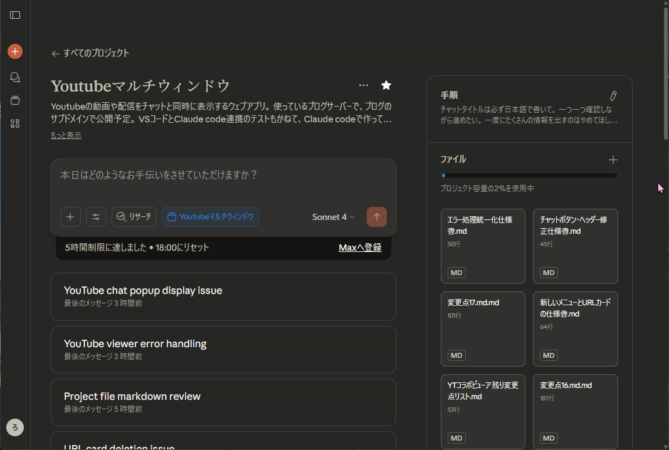Open the projects icon in sidebar
The width and height of the screenshot is (669, 450).
pyautogui.click(x=15, y=101)
